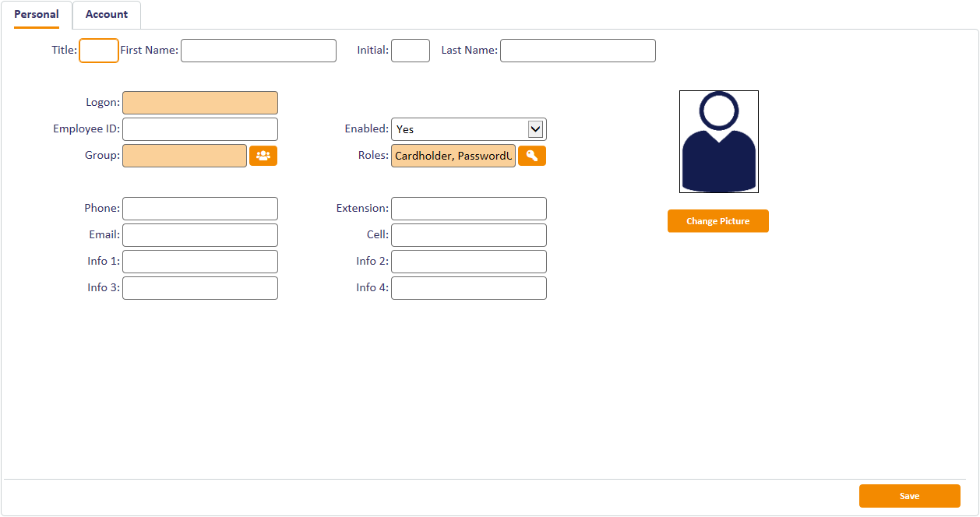Click the group selection people icon

pyautogui.click(x=263, y=156)
